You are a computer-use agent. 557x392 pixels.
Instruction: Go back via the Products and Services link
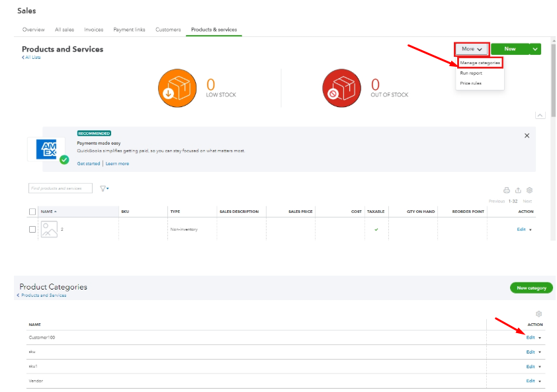42,295
